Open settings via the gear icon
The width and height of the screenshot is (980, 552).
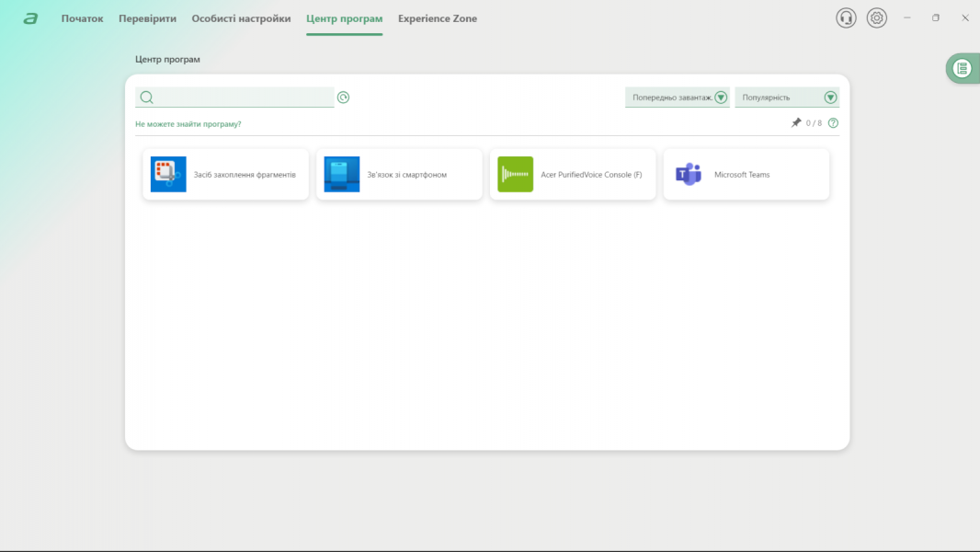pyautogui.click(x=877, y=18)
